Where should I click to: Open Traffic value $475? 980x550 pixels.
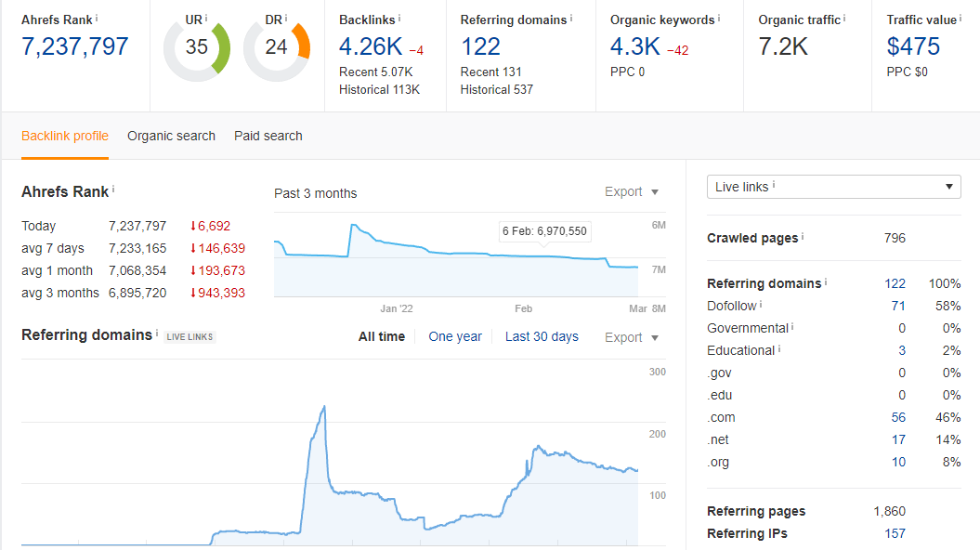tap(913, 46)
